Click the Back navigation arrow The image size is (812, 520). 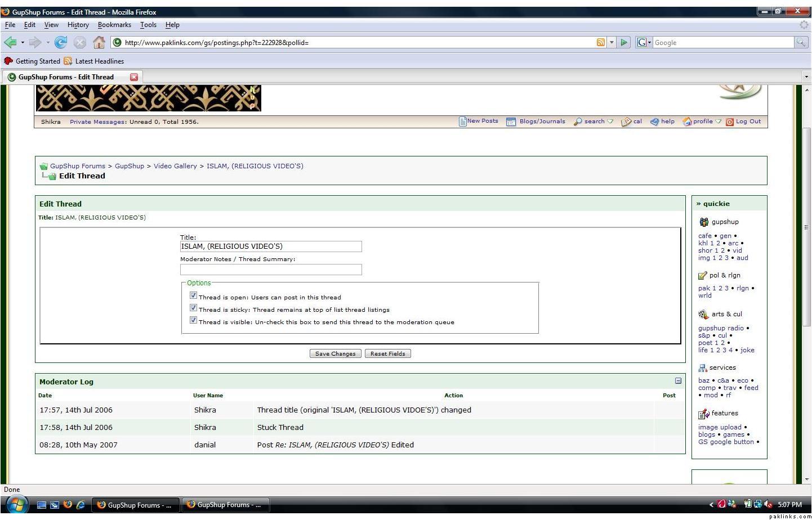10,42
